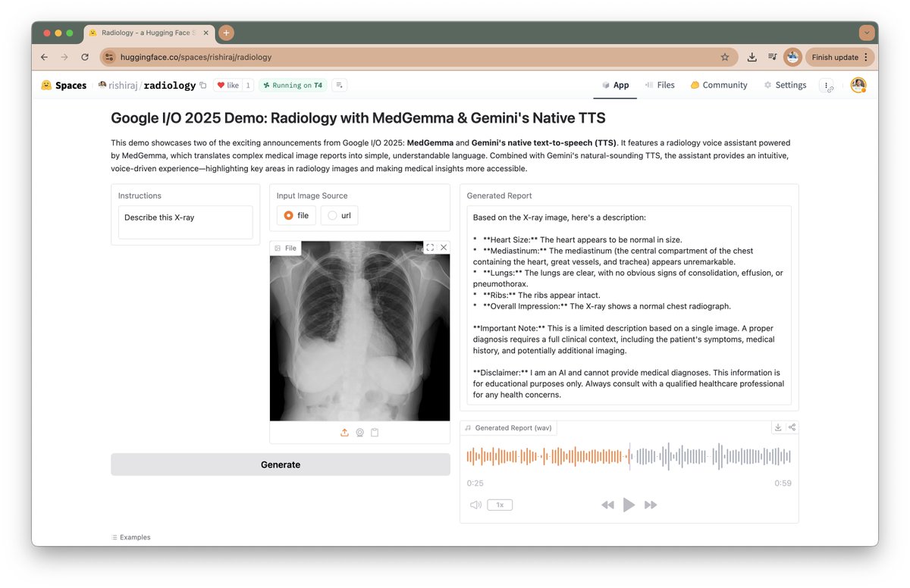Switch to the Files tab

click(x=660, y=85)
